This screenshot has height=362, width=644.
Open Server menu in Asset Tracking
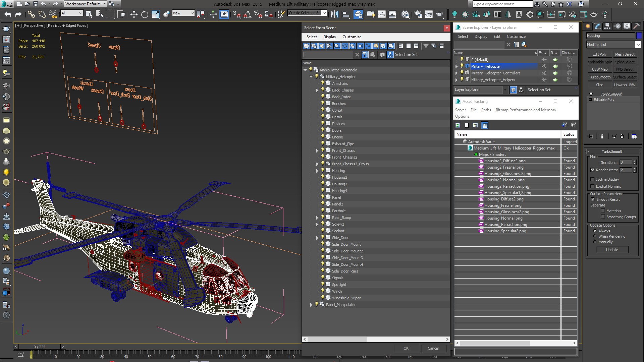coord(460,110)
